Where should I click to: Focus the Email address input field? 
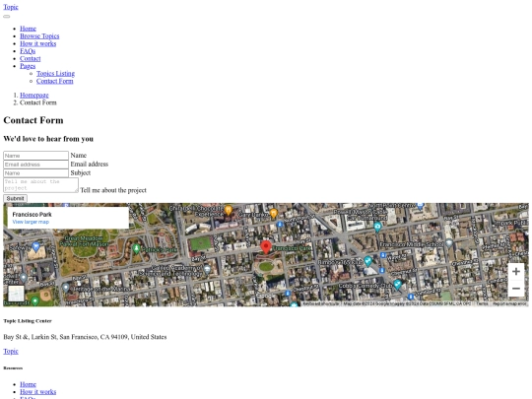click(36, 165)
